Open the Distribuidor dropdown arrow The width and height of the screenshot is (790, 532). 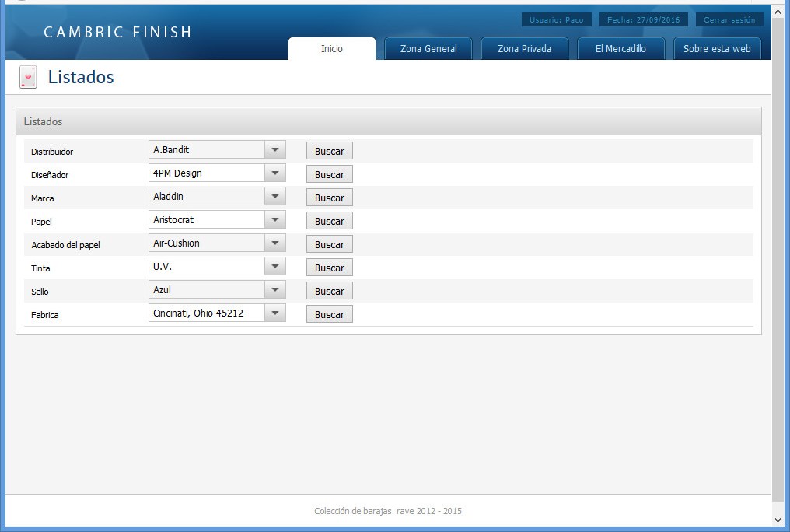pyautogui.click(x=275, y=149)
